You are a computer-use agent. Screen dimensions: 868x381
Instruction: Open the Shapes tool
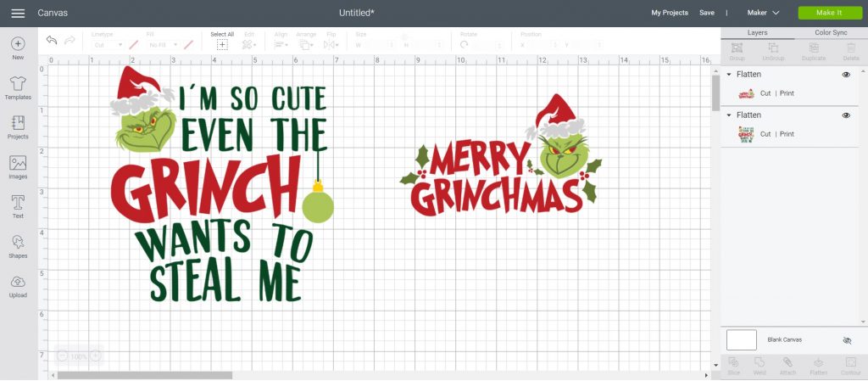[18, 246]
